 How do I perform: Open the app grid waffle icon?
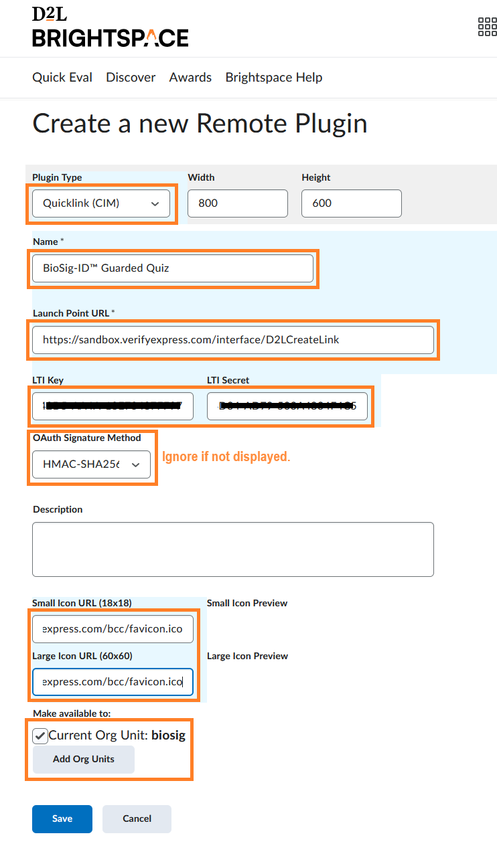click(487, 27)
